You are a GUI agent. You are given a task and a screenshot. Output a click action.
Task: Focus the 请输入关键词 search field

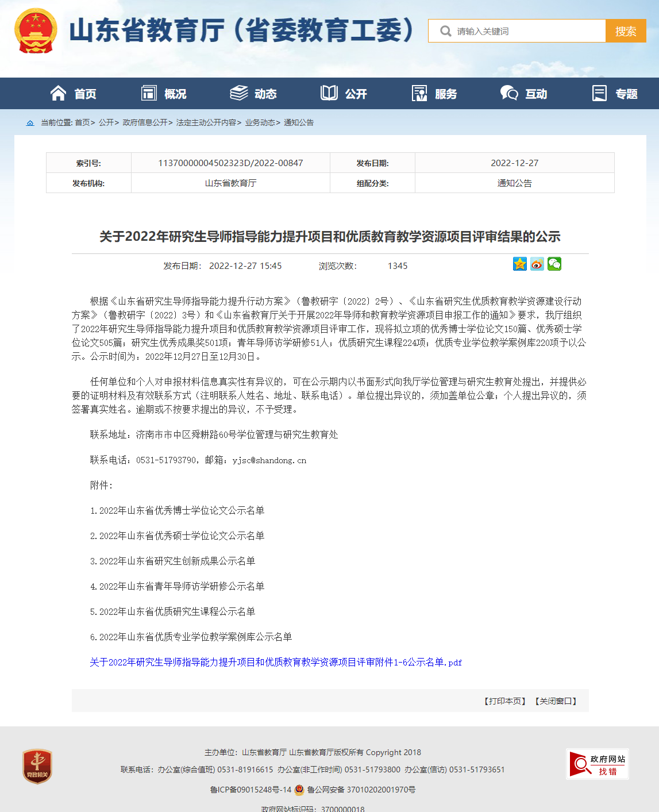527,31
